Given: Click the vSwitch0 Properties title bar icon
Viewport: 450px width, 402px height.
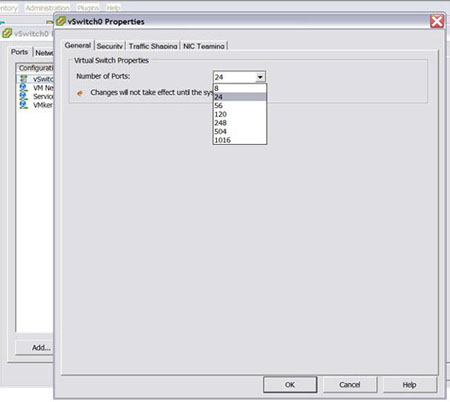Looking at the screenshot, I should point(61,21).
